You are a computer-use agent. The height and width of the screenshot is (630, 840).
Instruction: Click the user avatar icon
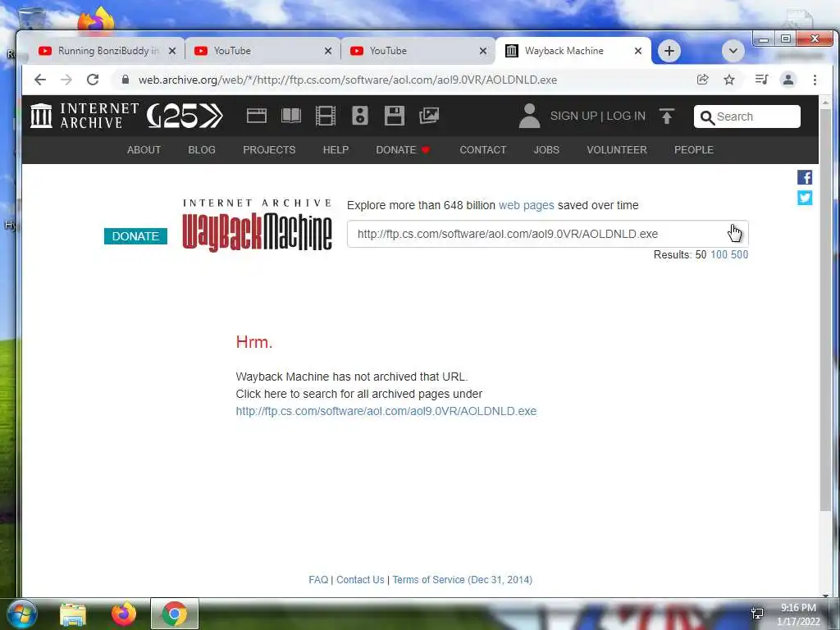click(529, 116)
